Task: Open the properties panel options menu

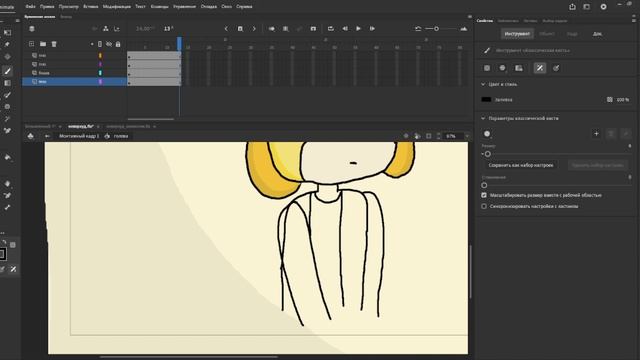Action: [x=633, y=20]
